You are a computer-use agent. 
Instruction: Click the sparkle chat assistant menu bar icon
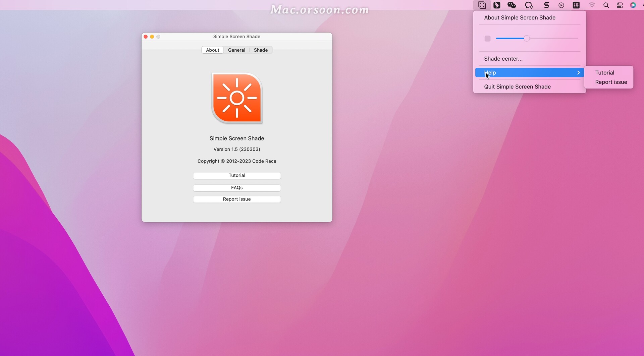click(x=529, y=5)
